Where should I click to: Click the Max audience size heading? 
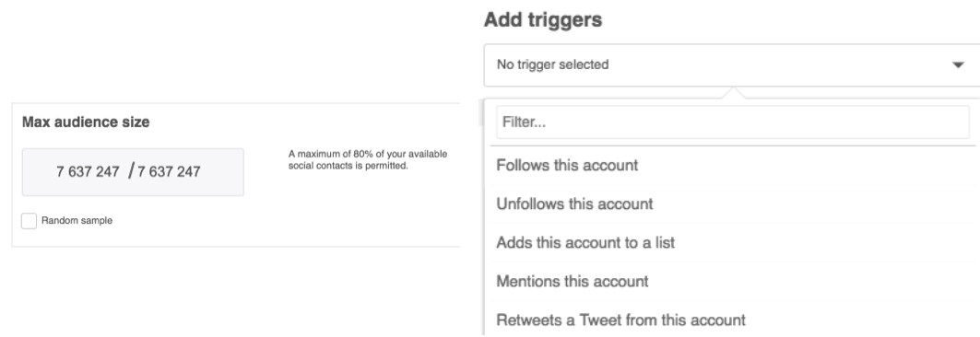[86, 122]
